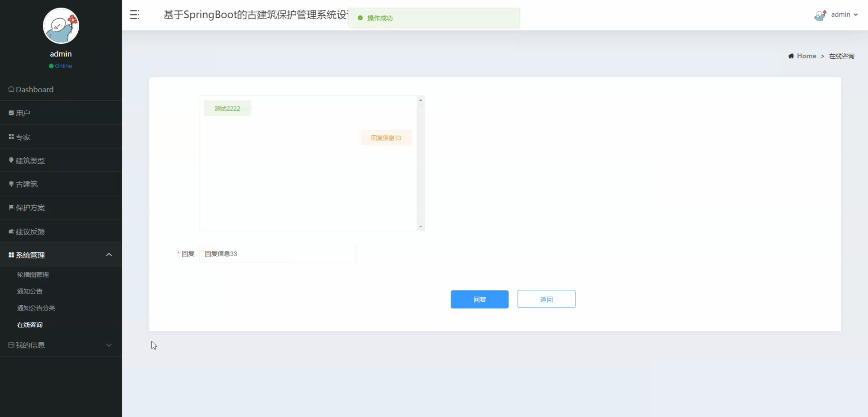Viewport: 868px width, 417px height.
Task: Click the 回复 text input field
Action: 278,253
